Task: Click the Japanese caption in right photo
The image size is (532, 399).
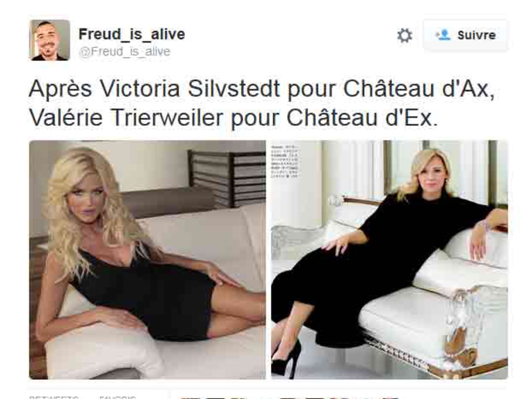Action: [284, 162]
